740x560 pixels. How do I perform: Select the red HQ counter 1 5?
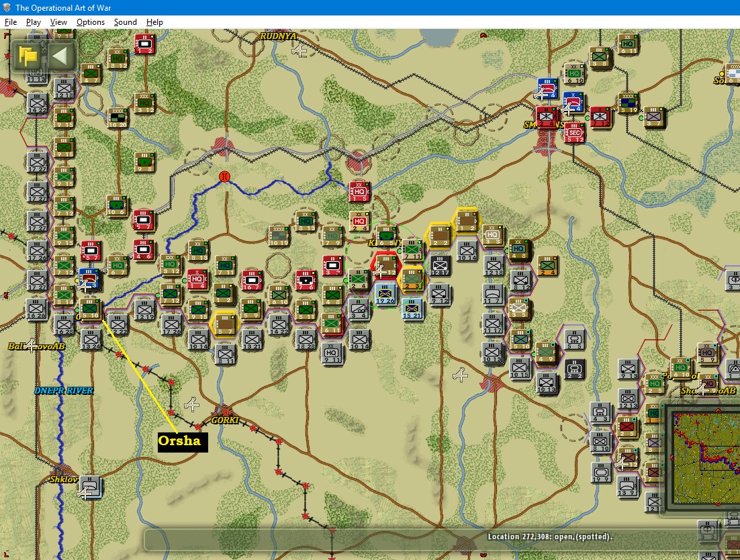(x=359, y=192)
